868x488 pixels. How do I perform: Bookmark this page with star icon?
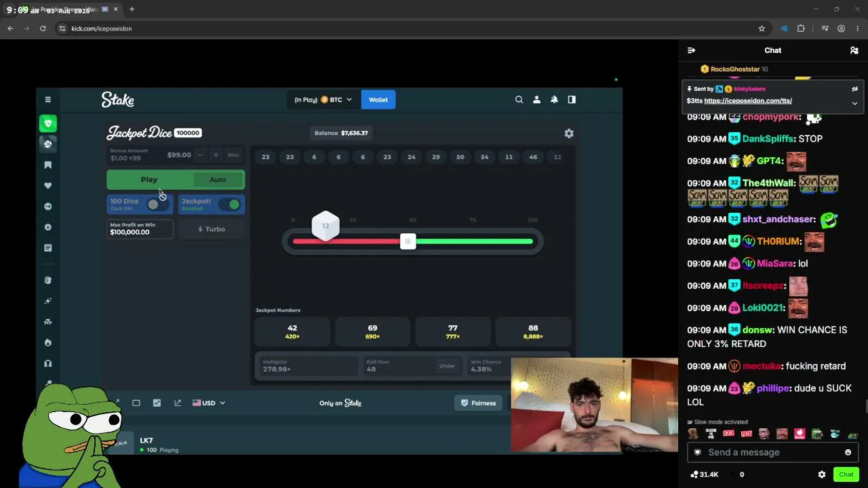point(762,28)
